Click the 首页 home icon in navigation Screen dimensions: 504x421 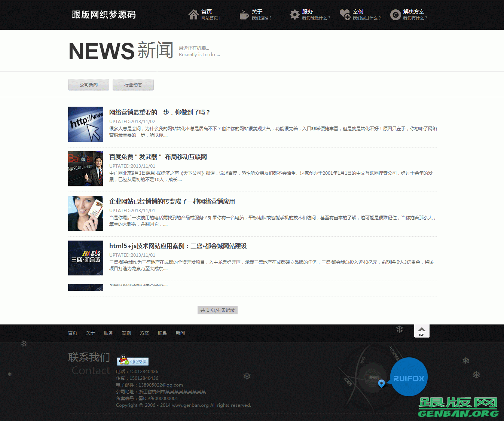pos(193,14)
